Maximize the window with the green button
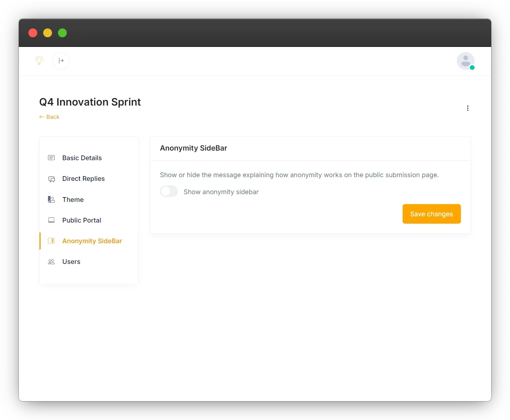Image resolution: width=510 pixels, height=420 pixels. [62, 33]
